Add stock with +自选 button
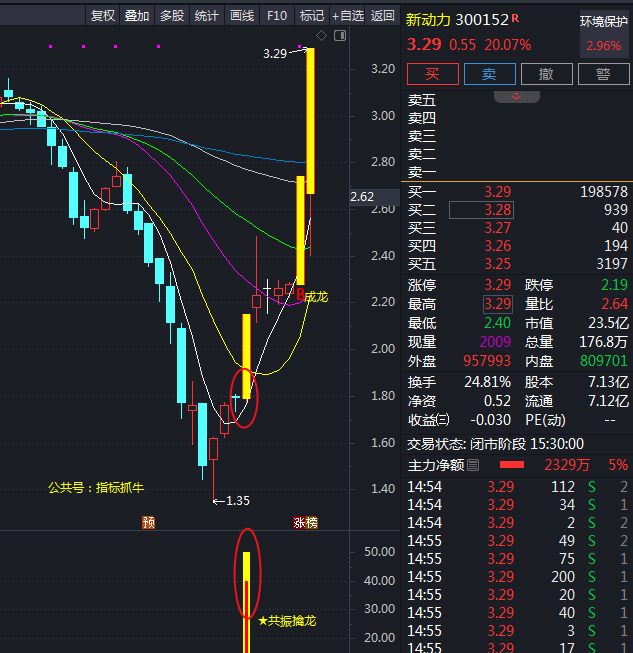This screenshot has width=633, height=653. (x=347, y=15)
